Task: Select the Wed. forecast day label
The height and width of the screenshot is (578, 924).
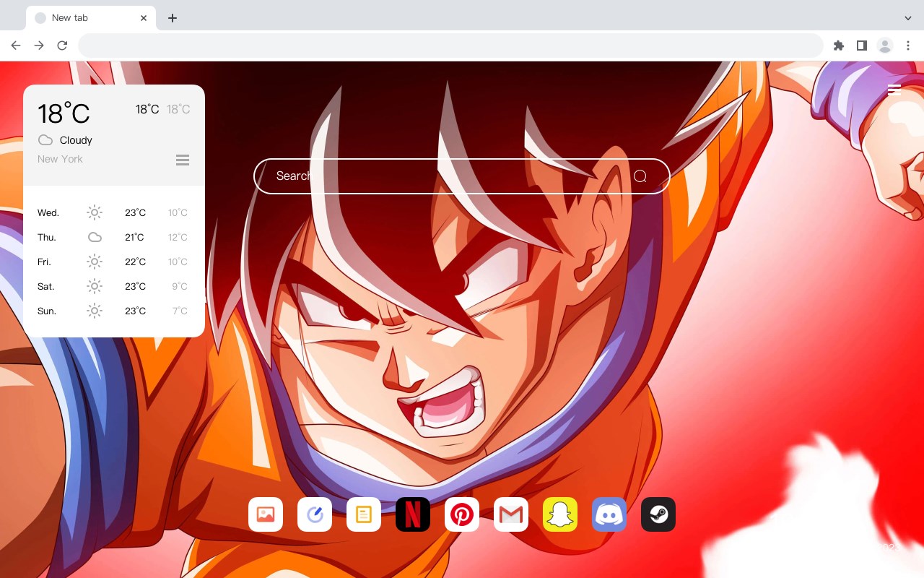Action: point(48,212)
